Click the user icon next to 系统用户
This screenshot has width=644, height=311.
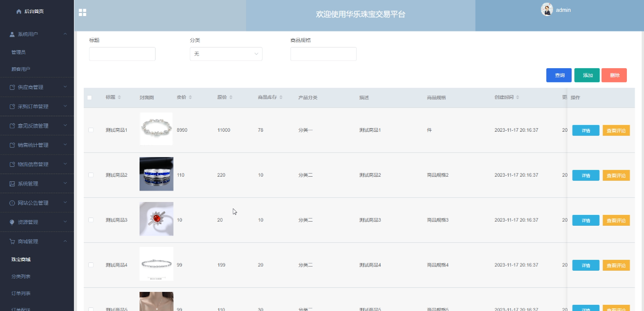[12, 34]
